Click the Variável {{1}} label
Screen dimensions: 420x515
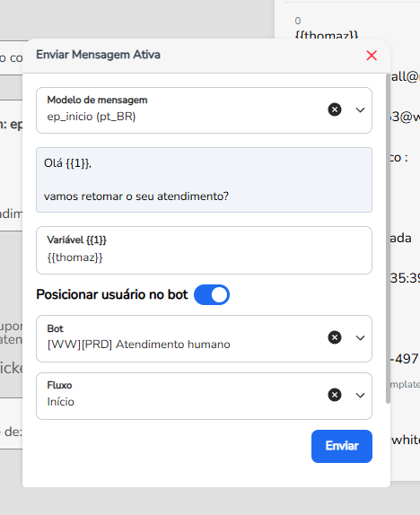pyautogui.click(x=76, y=240)
